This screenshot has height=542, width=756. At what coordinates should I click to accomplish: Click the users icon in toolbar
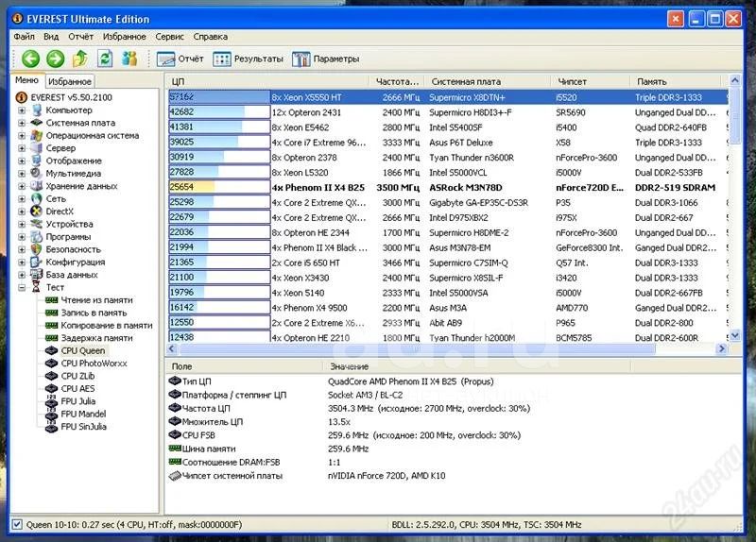point(129,59)
